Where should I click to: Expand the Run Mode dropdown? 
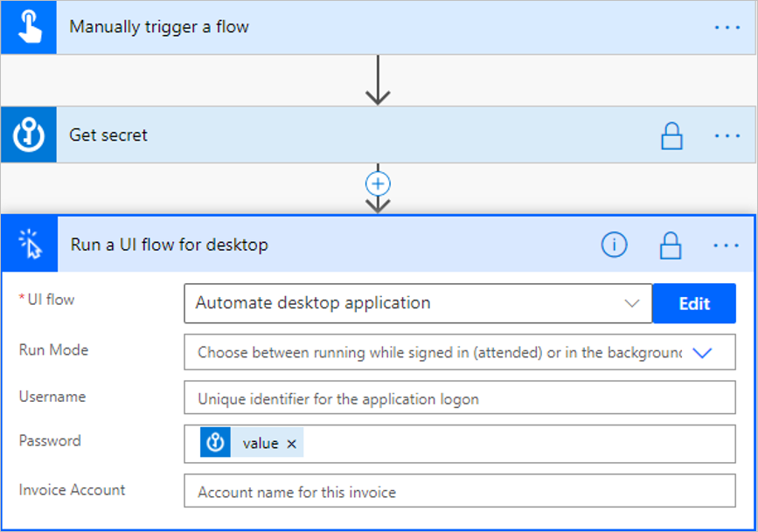click(702, 353)
